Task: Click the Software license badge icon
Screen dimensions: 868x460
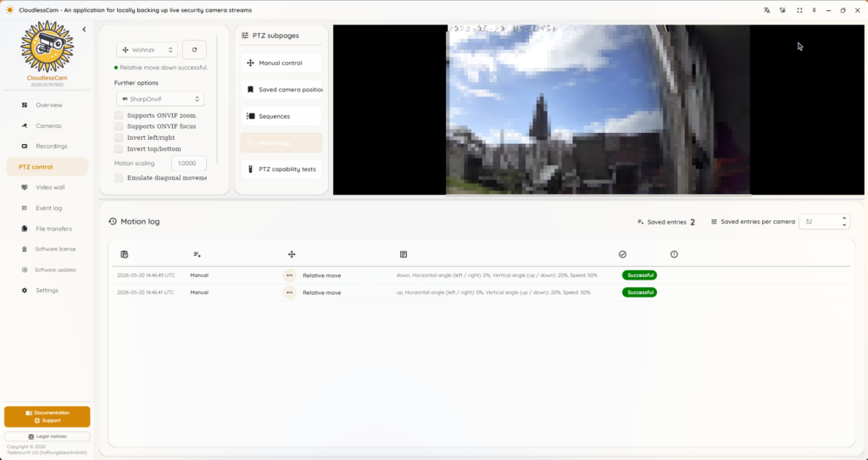Action: (25, 249)
